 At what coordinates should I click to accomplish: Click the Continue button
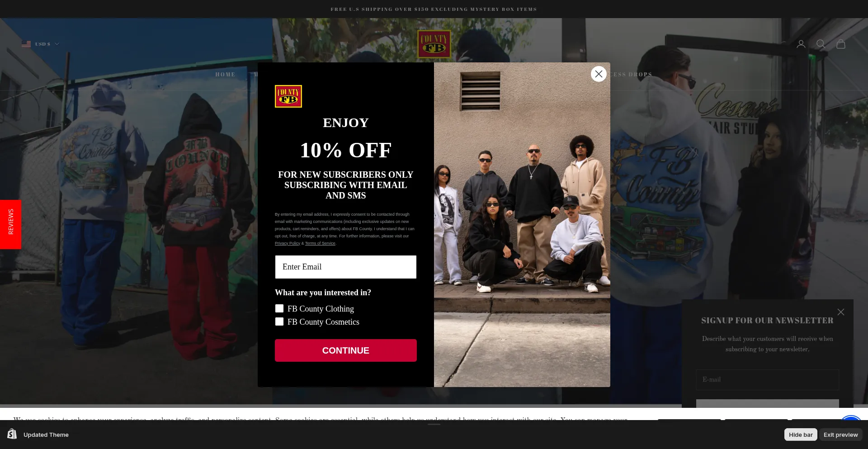click(x=346, y=350)
